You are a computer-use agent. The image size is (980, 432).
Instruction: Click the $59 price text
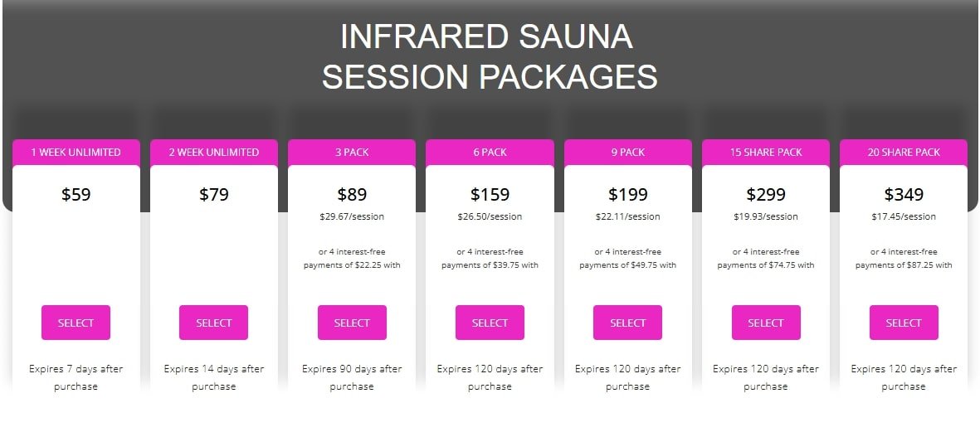76,196
